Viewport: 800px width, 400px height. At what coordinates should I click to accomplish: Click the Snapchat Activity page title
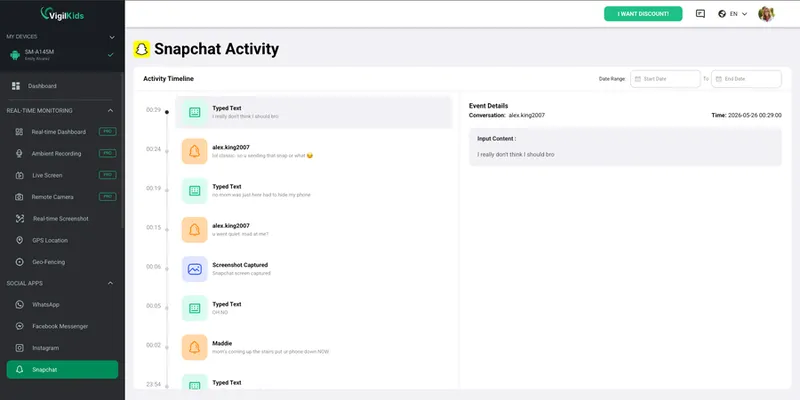216,49
